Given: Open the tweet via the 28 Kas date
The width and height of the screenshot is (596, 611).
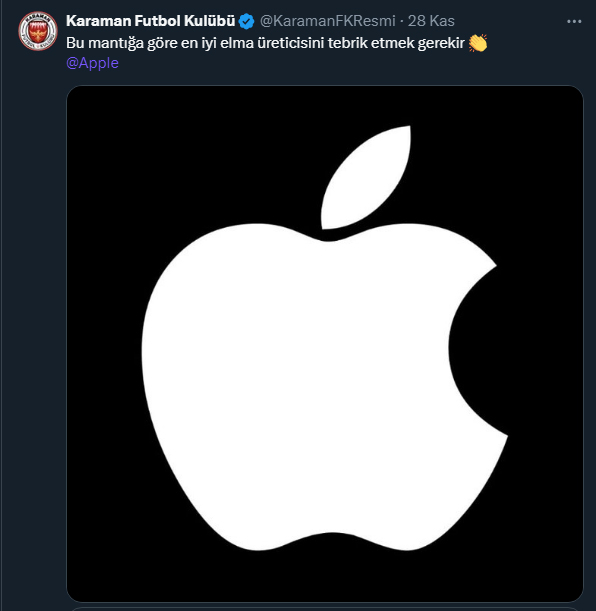Looking at the screenshot, I should 431,21.
